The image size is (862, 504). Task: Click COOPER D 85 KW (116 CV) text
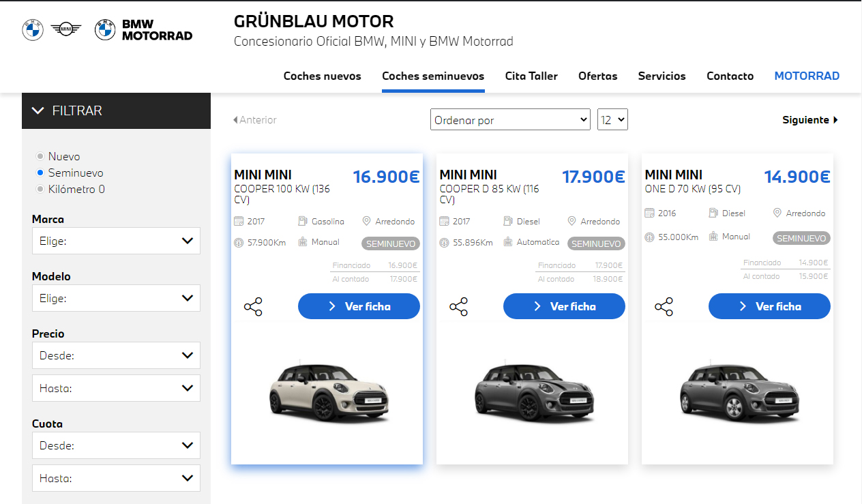(x=489, y=194)
